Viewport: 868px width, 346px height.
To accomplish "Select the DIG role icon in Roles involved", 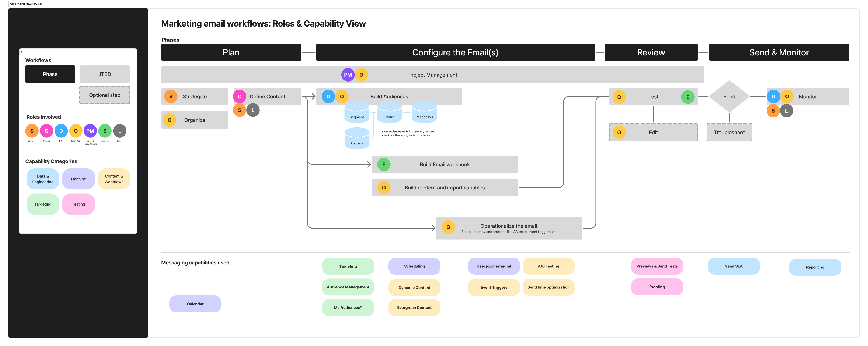I will (61, 131).
